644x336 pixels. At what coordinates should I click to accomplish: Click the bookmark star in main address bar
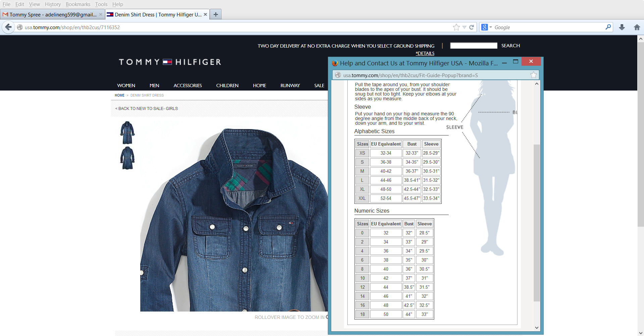456,27
